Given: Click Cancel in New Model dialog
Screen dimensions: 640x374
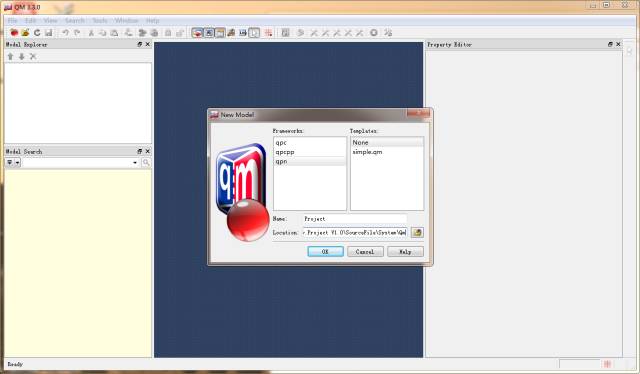Looking at the screenshot, I should coord(365,252).
